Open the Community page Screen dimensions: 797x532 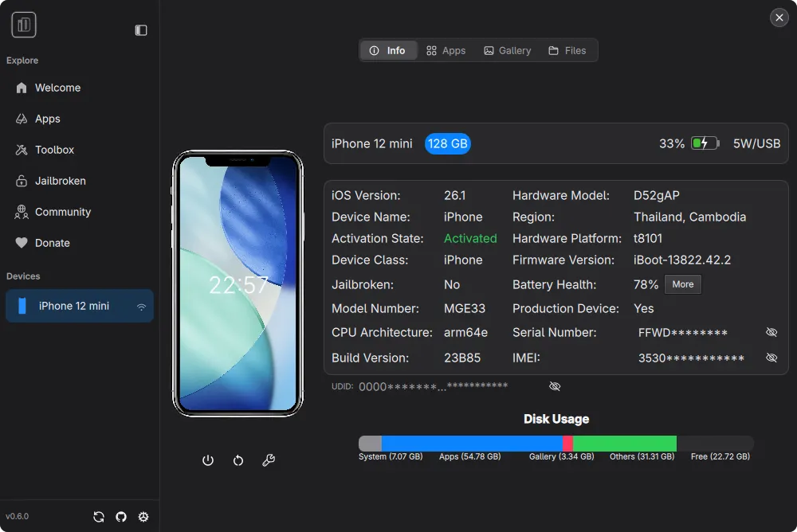79,212
